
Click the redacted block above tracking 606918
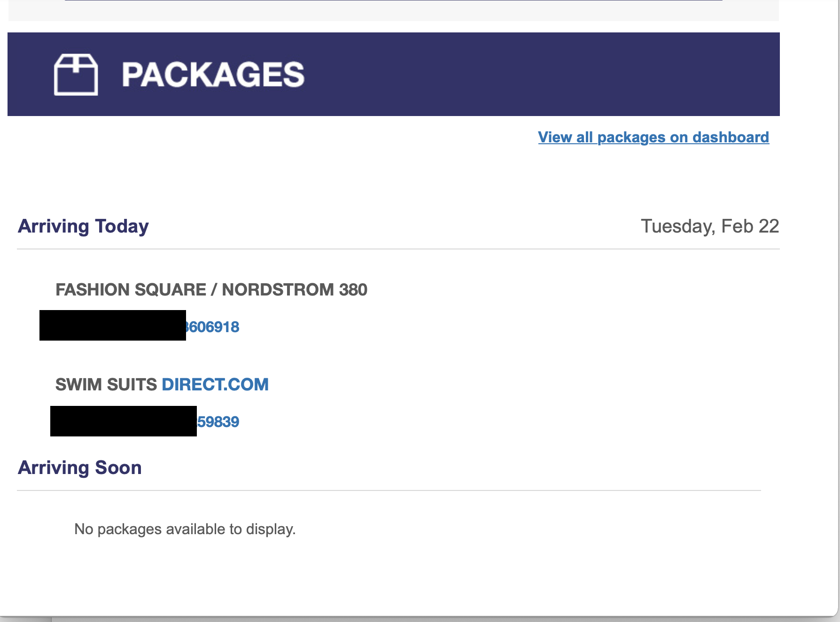point(112,326)
